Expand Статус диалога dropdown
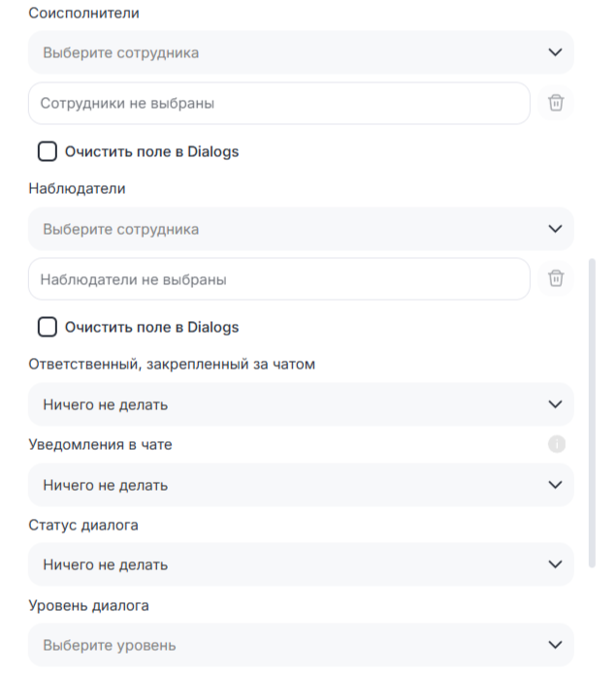This screenshot has width=616, height=674. tap(291, 564)
